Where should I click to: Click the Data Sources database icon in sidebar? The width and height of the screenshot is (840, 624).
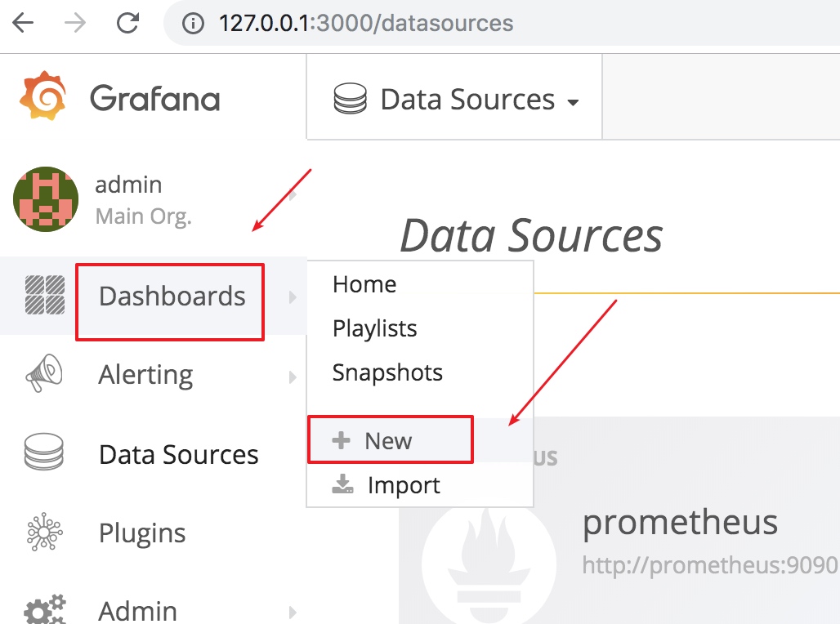tap(44, 452)
